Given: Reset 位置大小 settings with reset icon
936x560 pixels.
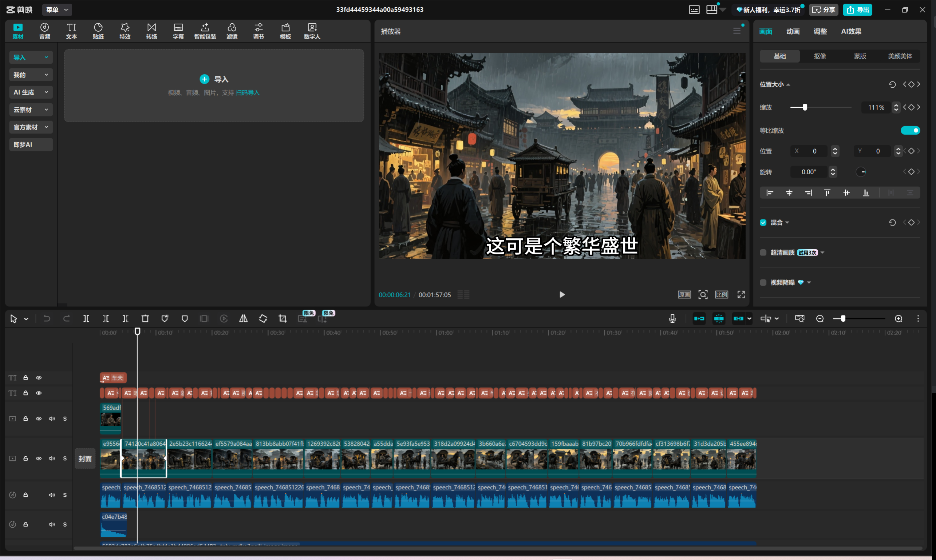Looking at the screenshot, I should pos(893,84).
